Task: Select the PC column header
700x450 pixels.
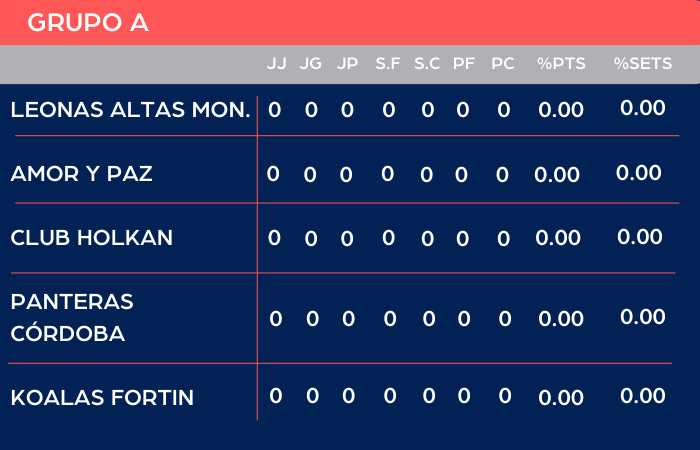Action: (x=503, y=64)
